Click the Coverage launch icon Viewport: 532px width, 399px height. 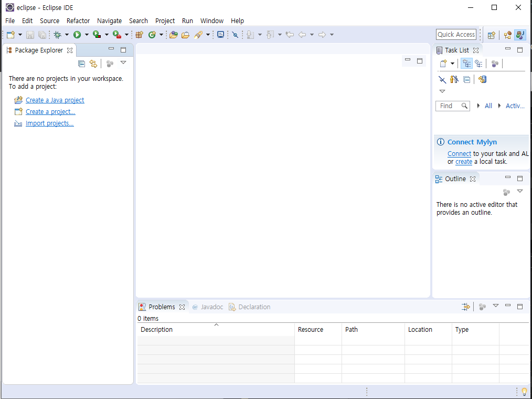[x=97, y=35]
